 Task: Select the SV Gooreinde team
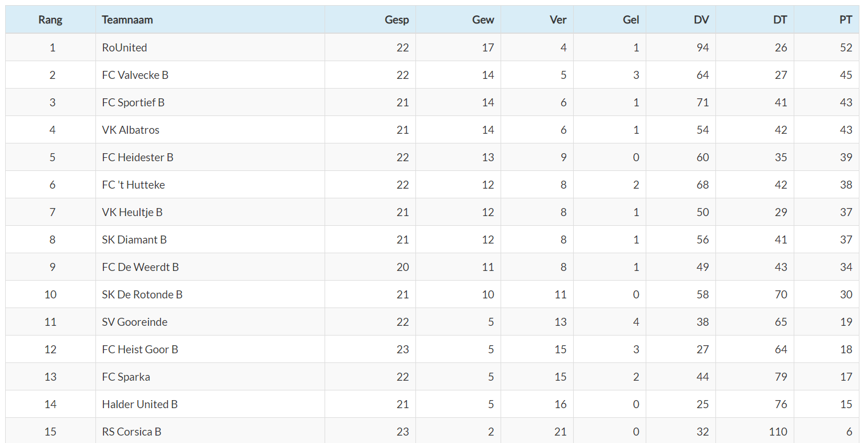pyautogui.click(x=135, y=322)
